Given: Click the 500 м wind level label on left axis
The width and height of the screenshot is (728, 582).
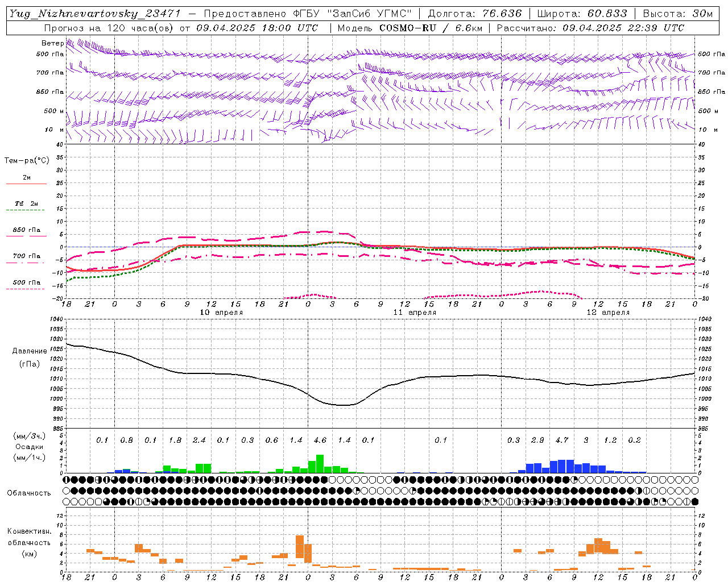Looking at the screenshot, I should pyautogui.click(x=54, y=111).
